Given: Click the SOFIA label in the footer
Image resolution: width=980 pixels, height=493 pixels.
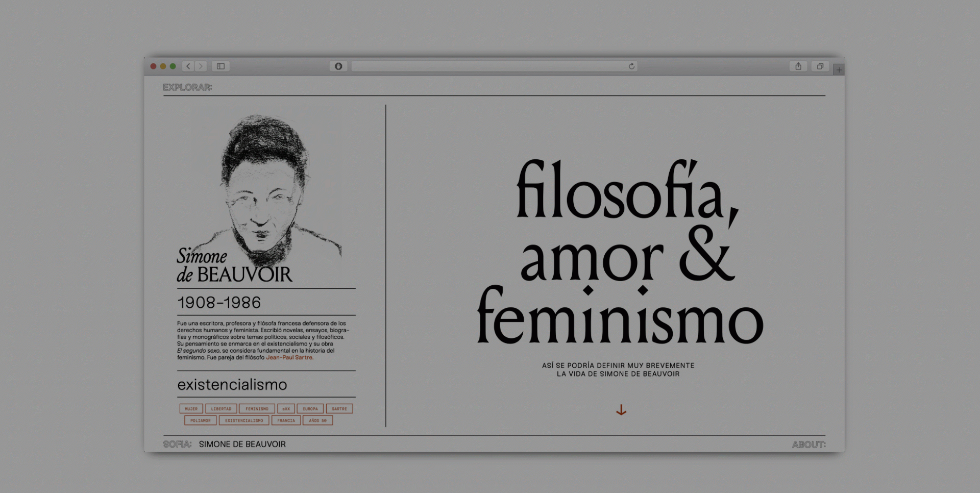Looking at the screenshot, I should click(x=177, y=445).
